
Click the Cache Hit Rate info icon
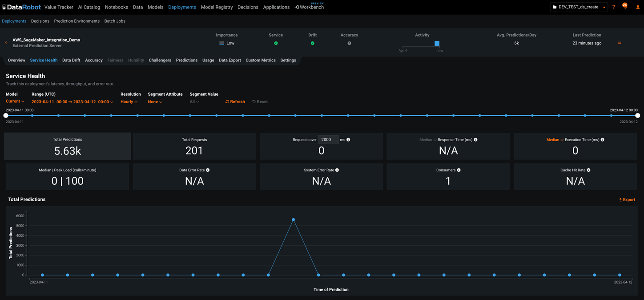[x=588, y=170]
